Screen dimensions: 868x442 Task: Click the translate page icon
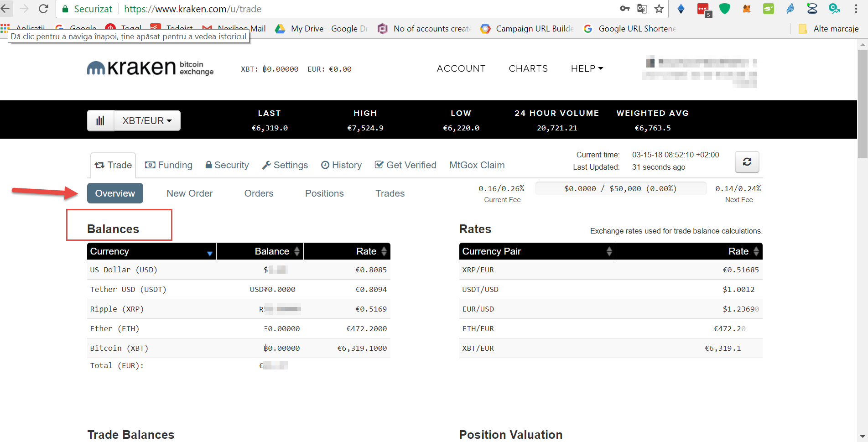click(x=642, y=9)
